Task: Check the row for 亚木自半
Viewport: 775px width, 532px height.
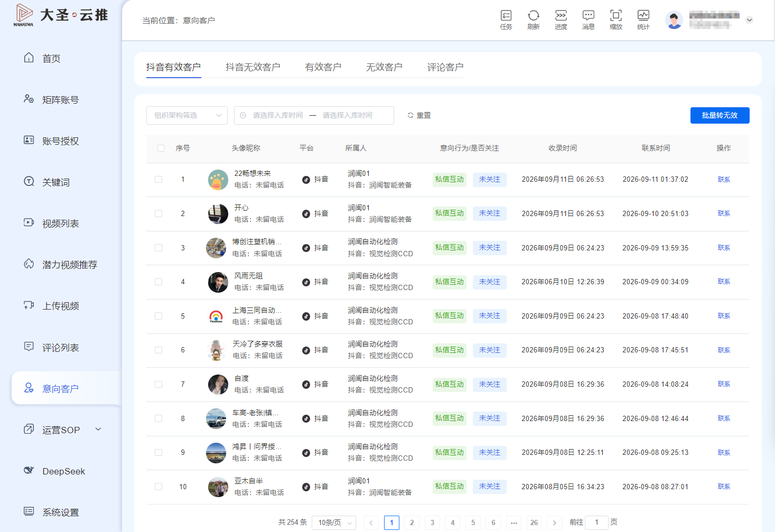Action: pyautogui.click(x=158, y=487)
